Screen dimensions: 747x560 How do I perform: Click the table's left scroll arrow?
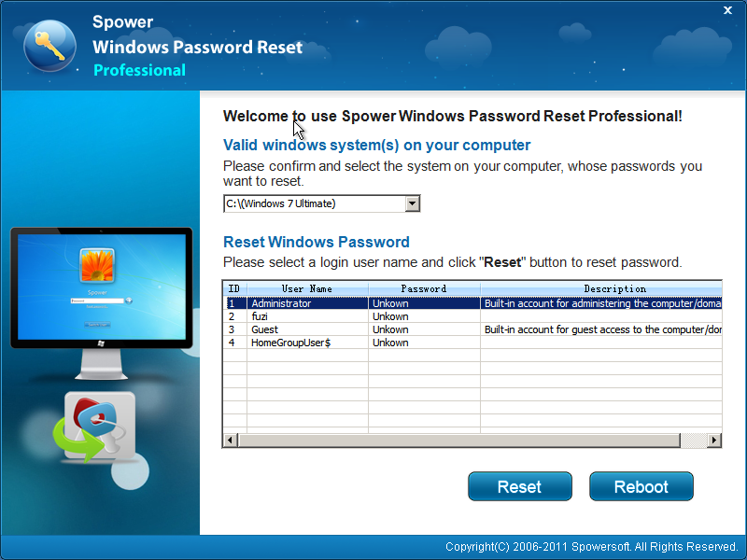(x=231, y=440)
